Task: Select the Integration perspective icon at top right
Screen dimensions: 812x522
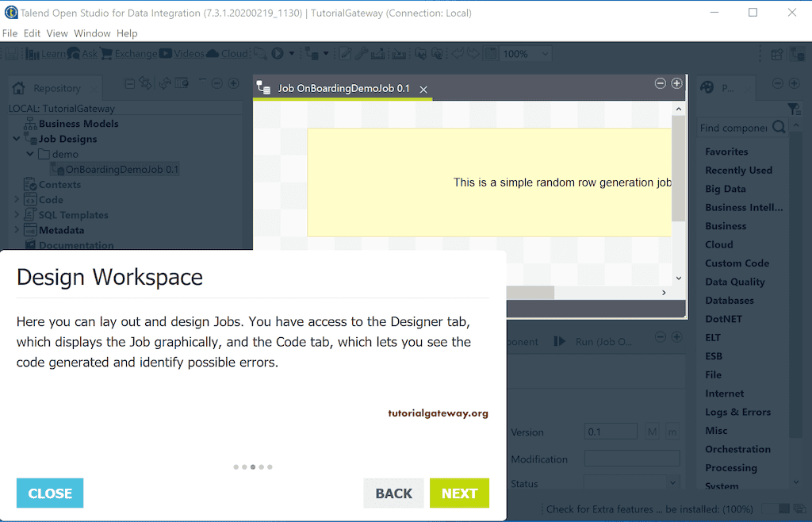Action: (x=797, y=54)
